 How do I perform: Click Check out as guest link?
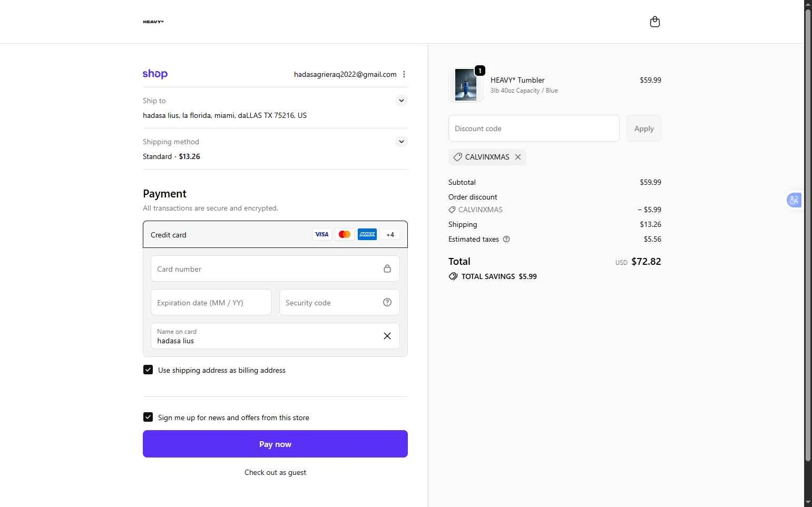tap(275, 472)
